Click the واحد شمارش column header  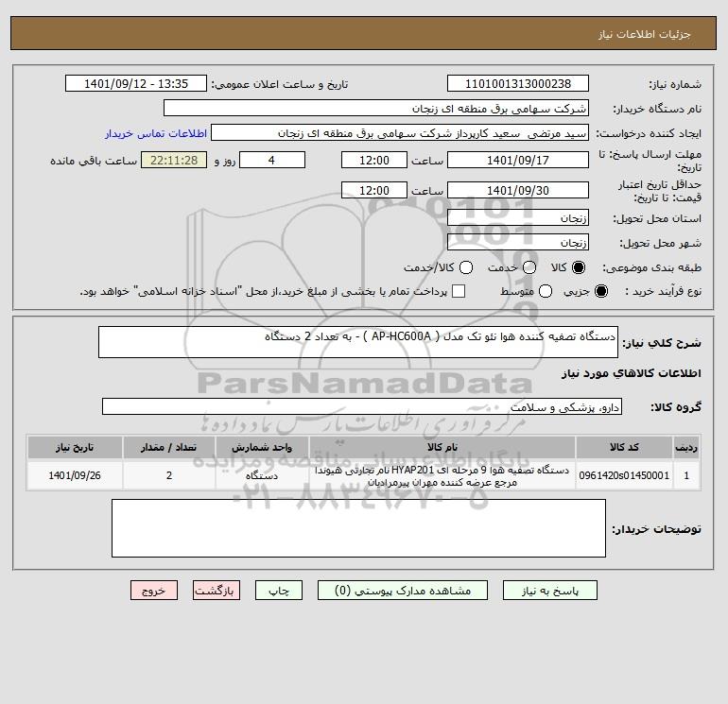(x=262, y=447)
